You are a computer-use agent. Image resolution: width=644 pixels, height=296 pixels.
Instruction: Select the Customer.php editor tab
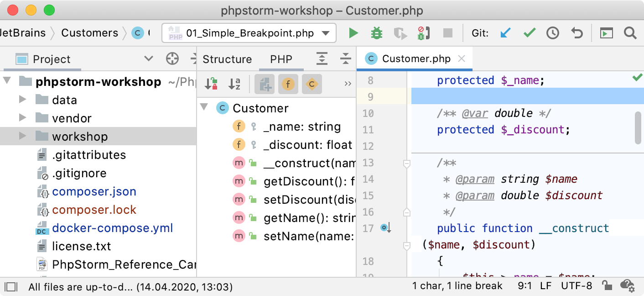415,58
